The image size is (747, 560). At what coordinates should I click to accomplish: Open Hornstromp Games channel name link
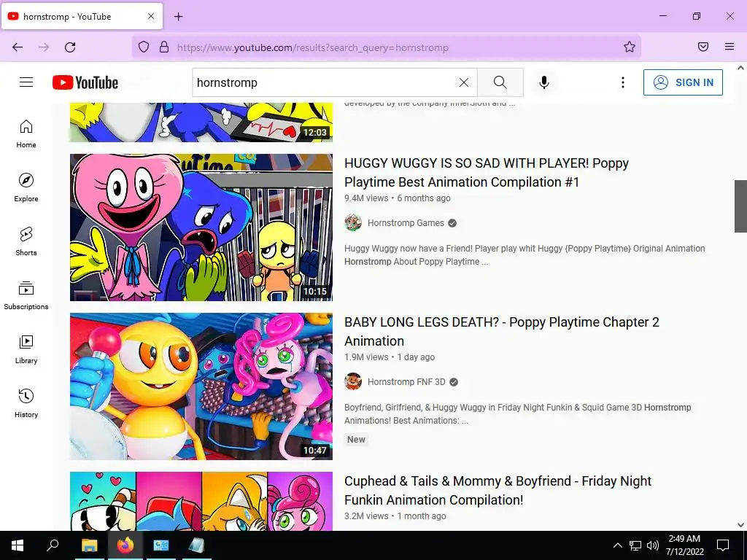coord(406,223)
